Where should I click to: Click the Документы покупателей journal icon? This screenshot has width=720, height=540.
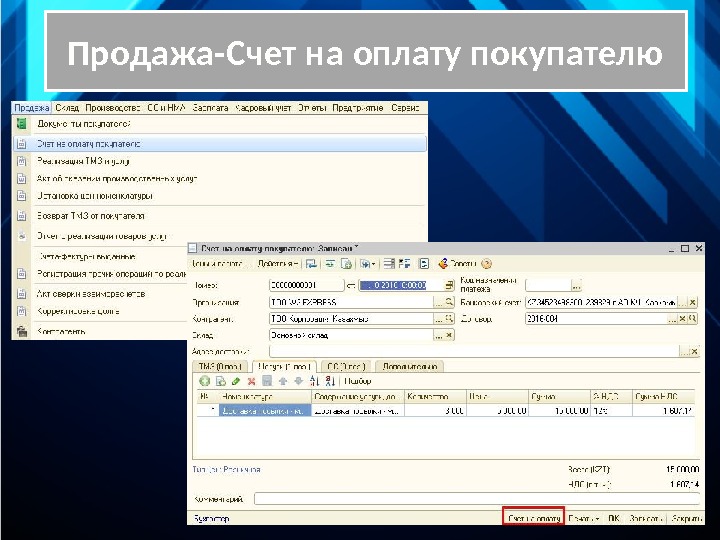coord(22,124)
